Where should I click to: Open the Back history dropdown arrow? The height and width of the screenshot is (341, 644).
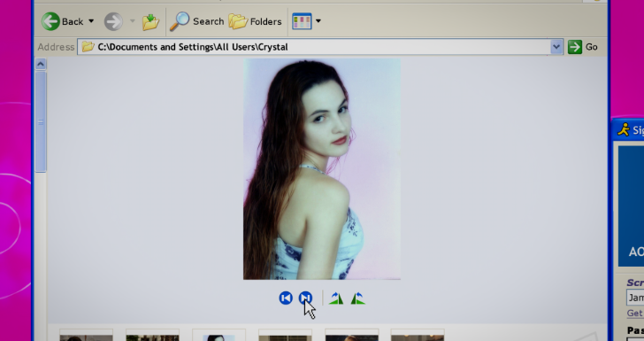pos(91,21)
